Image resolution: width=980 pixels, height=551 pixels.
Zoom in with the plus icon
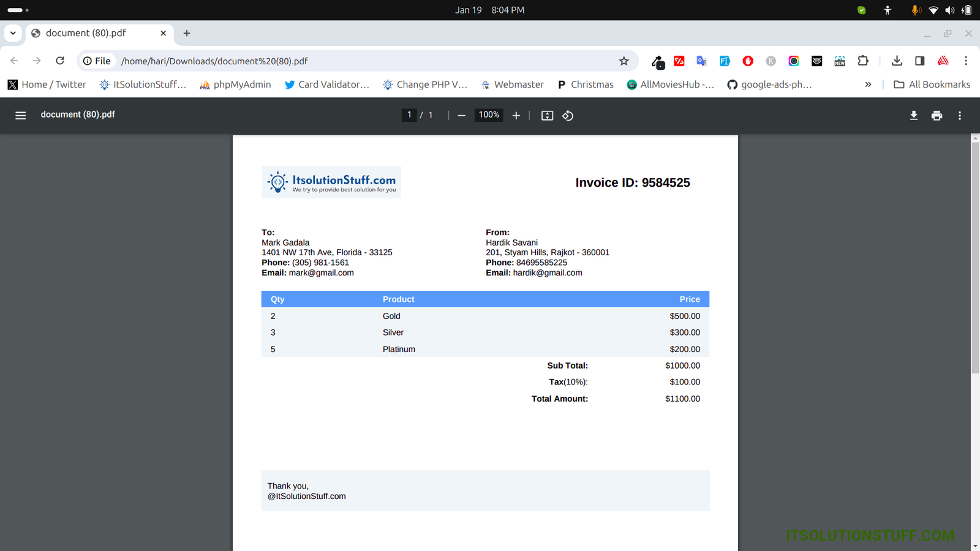point(516,115)
